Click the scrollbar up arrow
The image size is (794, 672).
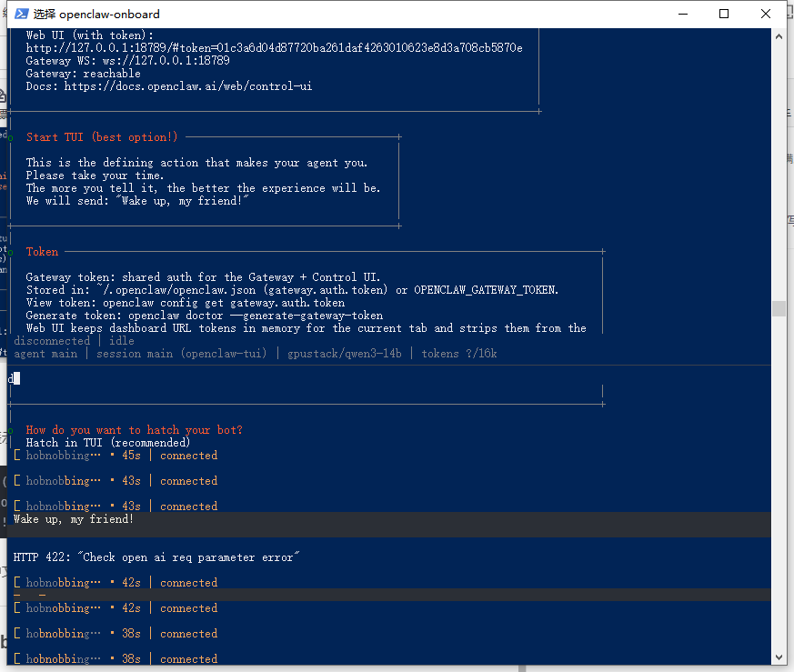[779, 36]
